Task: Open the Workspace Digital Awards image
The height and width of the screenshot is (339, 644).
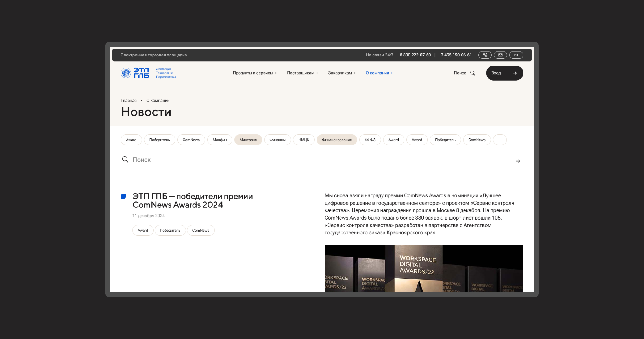Action: point(423,268)
